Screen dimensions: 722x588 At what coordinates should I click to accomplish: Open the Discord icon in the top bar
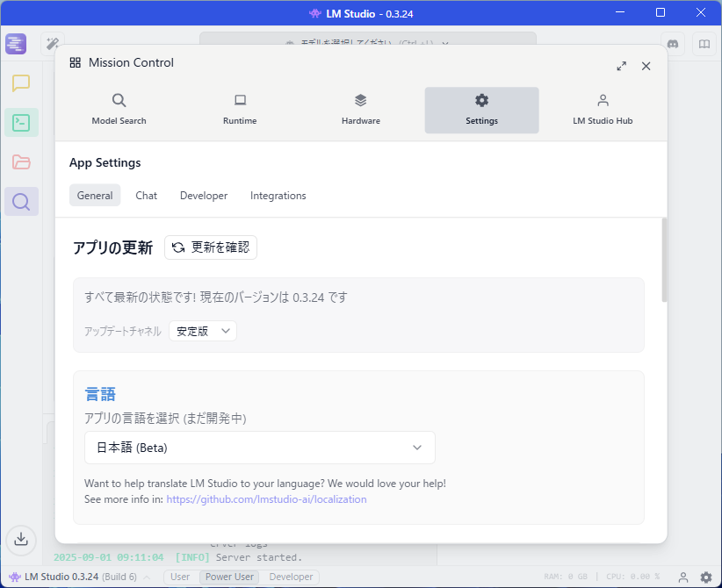pyautogui.click(x=673, y=44)
